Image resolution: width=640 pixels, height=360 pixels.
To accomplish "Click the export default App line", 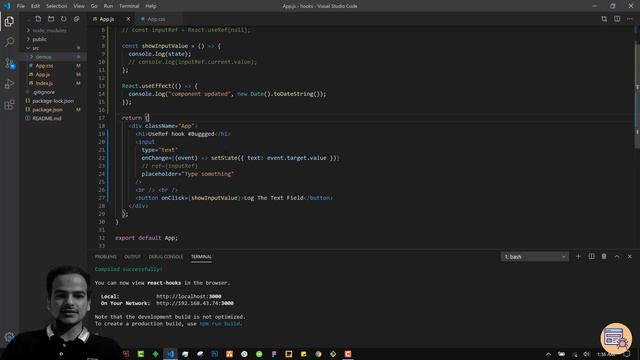I will (x=146, y=238).
